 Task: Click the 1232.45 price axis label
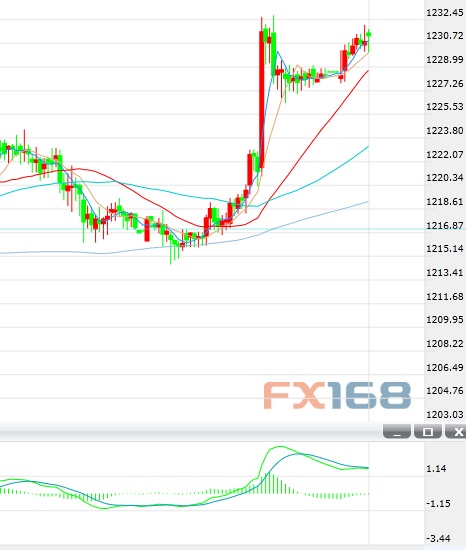445,13
